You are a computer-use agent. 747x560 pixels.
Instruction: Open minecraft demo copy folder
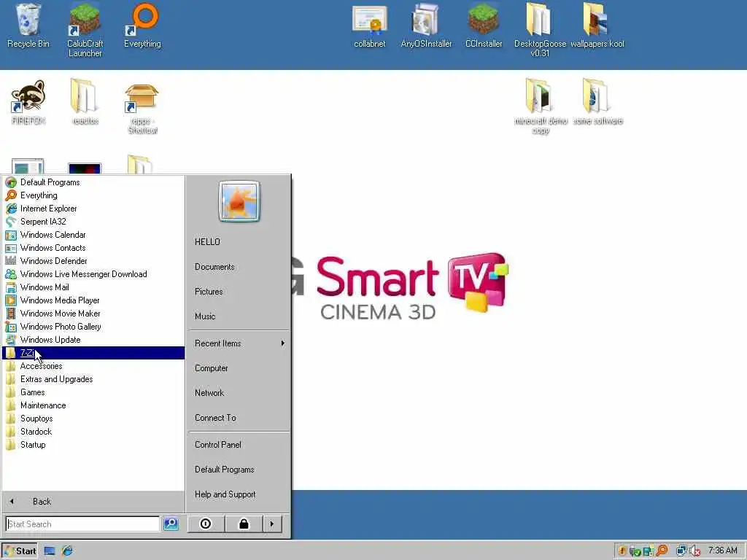coord(541,106)
